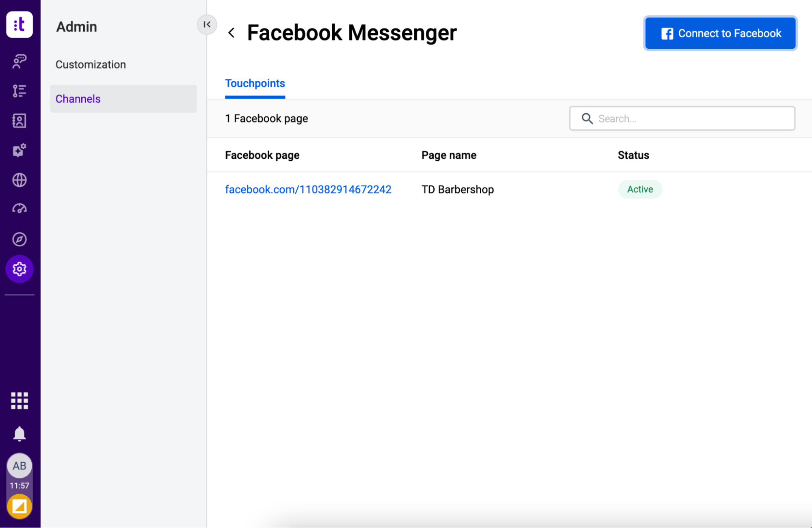Image resolution: width=812 pixels, height=528 pixels.
Task: Open the compass explore icon
Action: click(x=19, y=239)
